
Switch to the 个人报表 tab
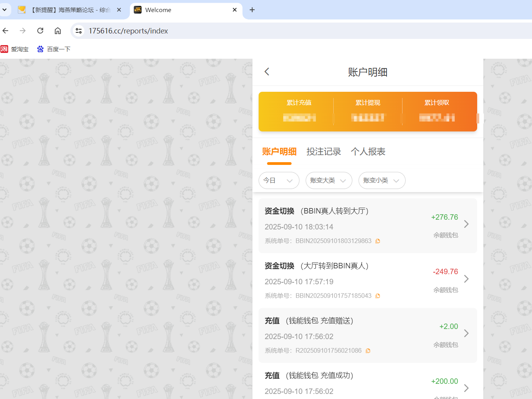click(x=368, y=152)
